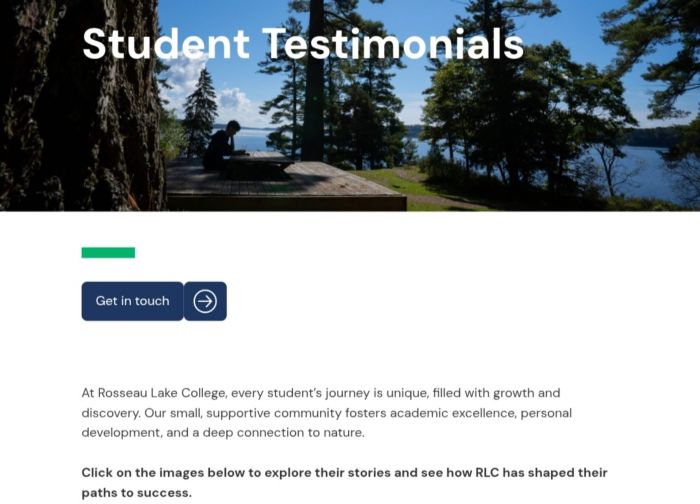Image resolution: width=700 pixels, height=504 pixels.
Task: Click the word Student in the title
Action: (x=165, y=44)
